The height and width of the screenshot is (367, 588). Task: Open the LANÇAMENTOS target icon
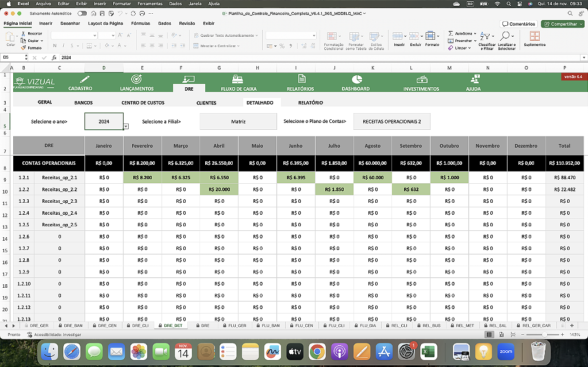click(136, 79)
